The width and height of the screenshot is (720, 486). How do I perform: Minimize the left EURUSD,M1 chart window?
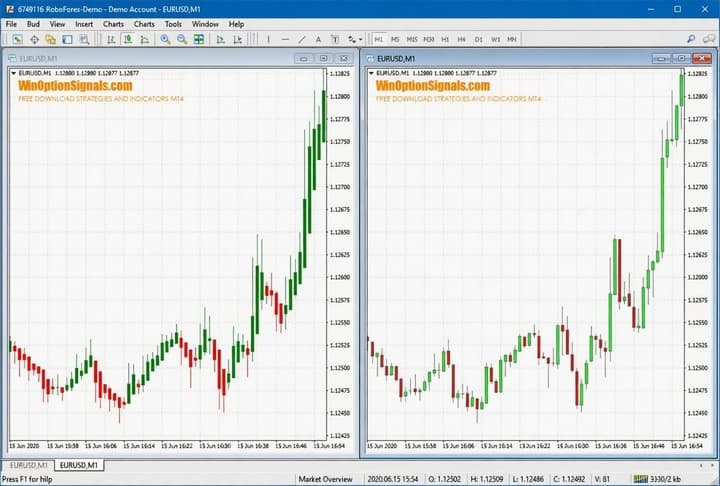(304, 58)
